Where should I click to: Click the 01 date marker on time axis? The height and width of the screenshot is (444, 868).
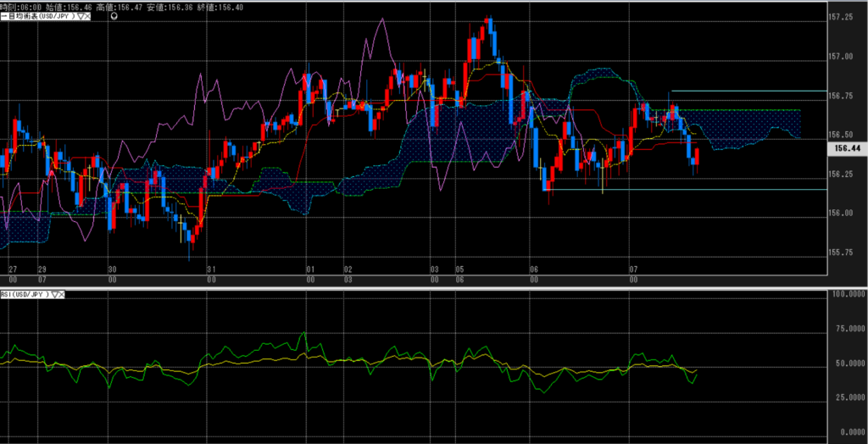pos(310,268)
